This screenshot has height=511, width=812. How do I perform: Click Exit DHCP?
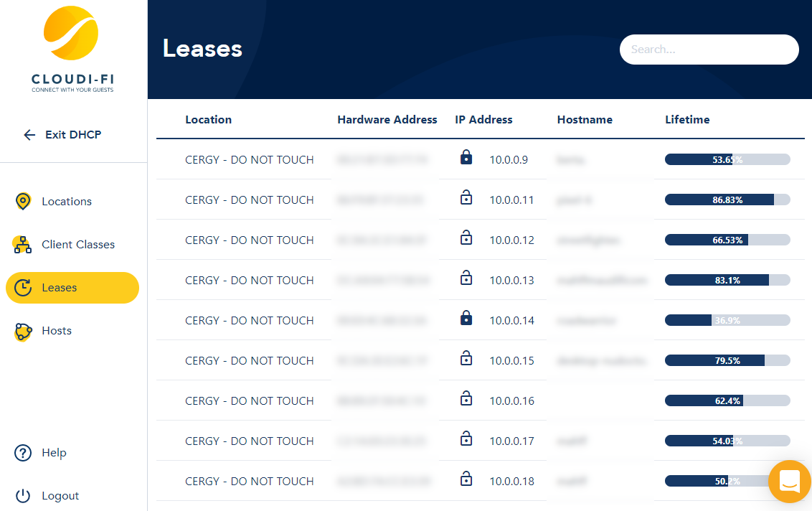click(74, 134)
